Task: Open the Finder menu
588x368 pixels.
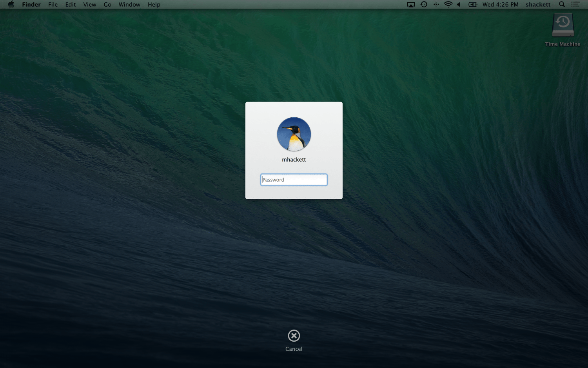Action: coord(31,5)
